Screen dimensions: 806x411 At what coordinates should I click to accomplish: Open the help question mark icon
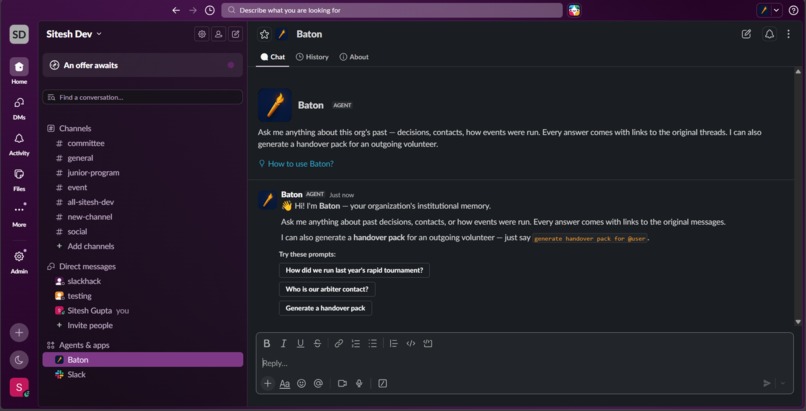(x=794, y=10)
